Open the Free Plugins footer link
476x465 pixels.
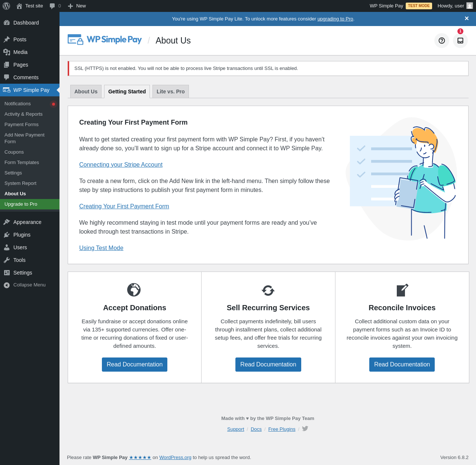[282, 429]
